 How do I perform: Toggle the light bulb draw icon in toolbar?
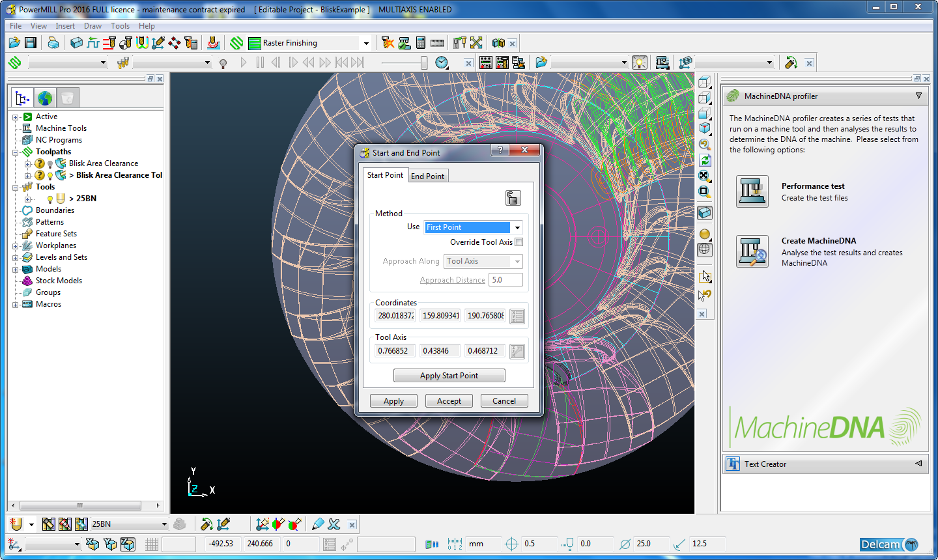(x=640, y=63)
